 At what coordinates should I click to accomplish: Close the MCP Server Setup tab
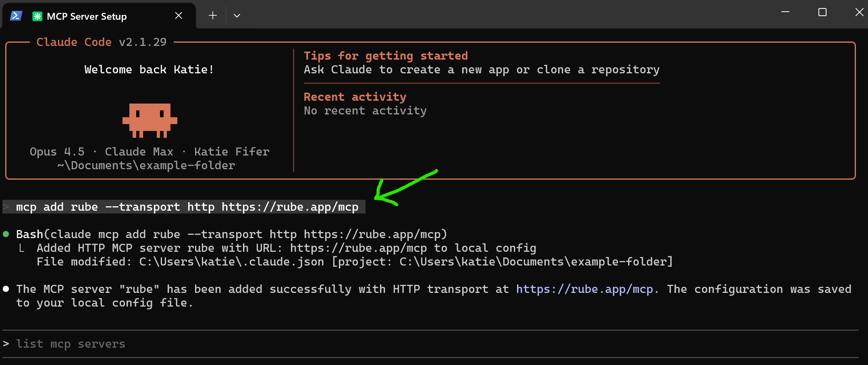[x=179, y=16]
